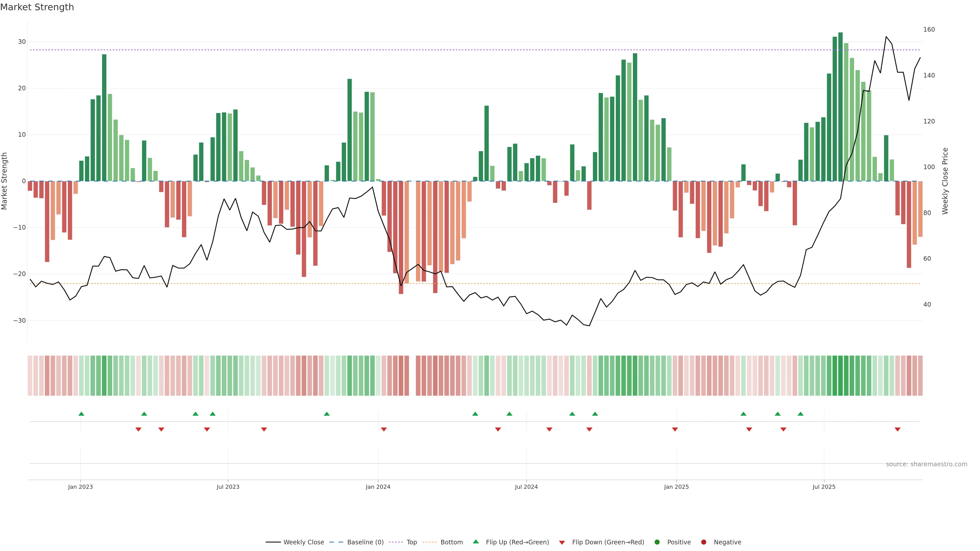This screenshot has width=980, height=551.
Task: Click the source: sharemaestro.com text
Action: point(926,464)
